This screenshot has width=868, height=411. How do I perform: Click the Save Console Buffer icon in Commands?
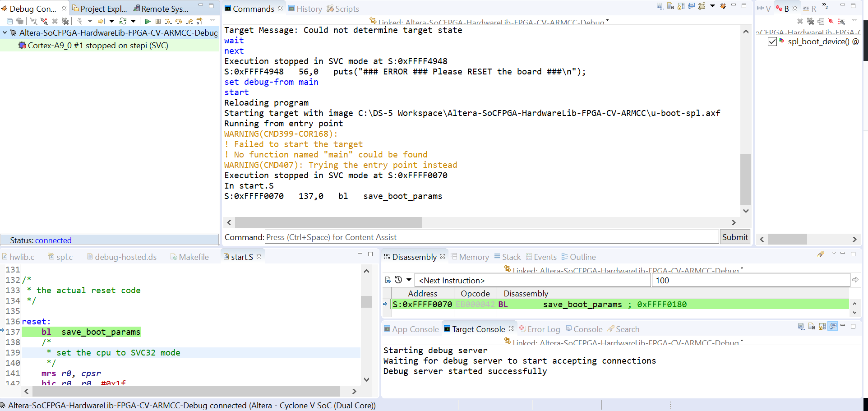tap(660, 6)
